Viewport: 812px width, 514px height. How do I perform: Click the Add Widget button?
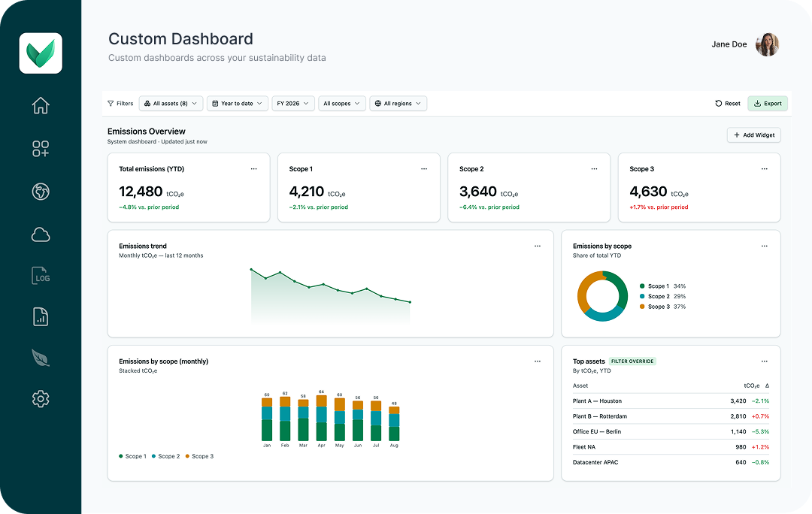point(754,135)
